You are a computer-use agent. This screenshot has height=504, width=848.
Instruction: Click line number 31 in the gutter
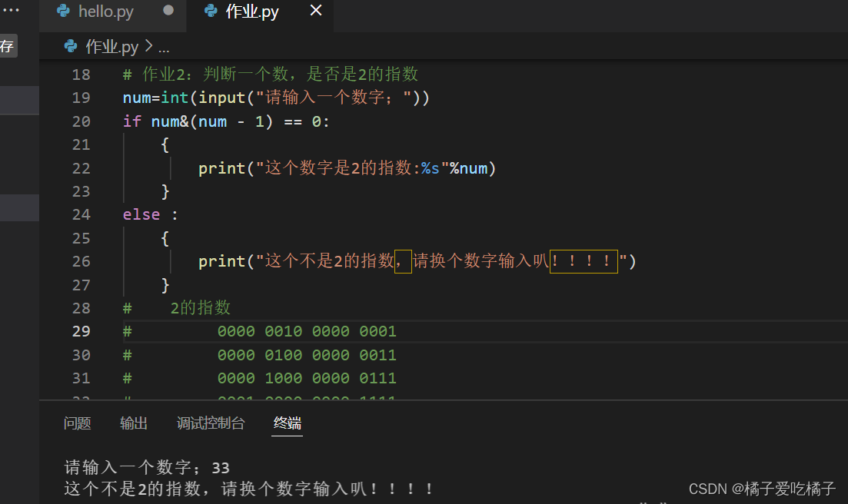point(81,378)
